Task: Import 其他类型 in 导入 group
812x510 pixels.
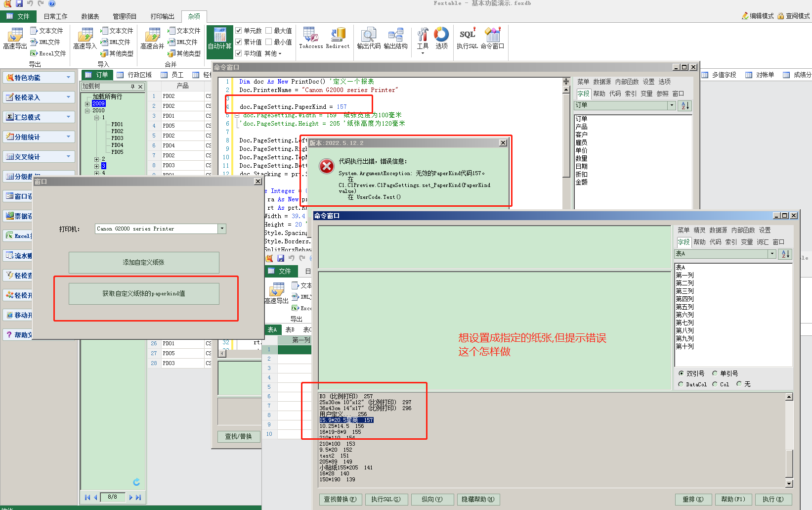Action: click(x=117, y=53)
